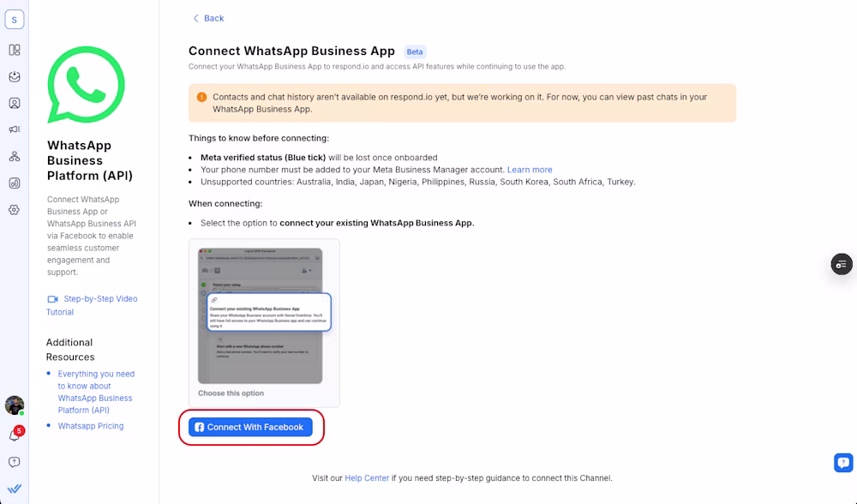Open the Settings gear icon
The width and height of the screenshot is (857, 504).
tap(15, 210)
